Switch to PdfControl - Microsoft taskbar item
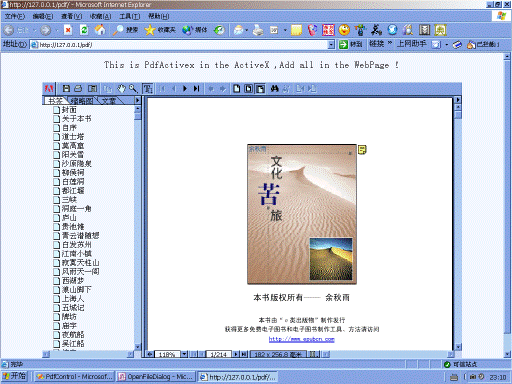 [75, 377]
